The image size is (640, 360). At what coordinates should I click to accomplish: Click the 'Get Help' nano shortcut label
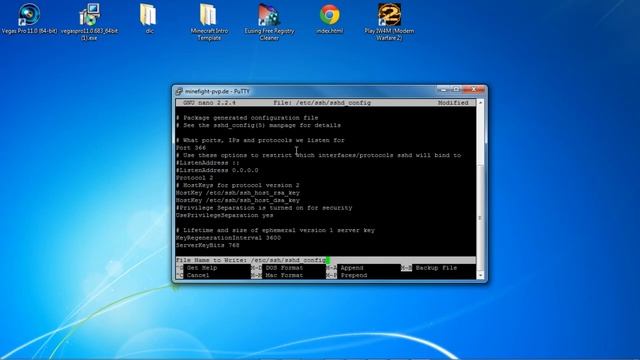coord(202,268)
